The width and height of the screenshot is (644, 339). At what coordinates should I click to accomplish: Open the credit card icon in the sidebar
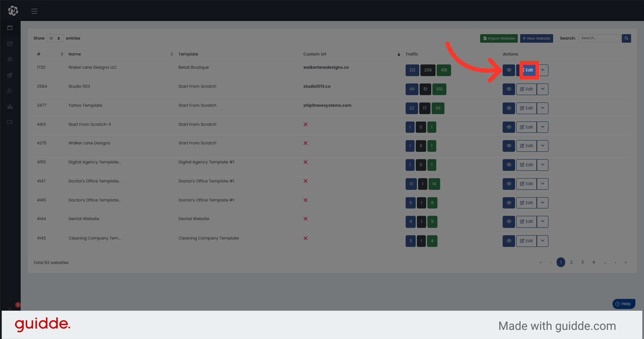pos(10,44)
